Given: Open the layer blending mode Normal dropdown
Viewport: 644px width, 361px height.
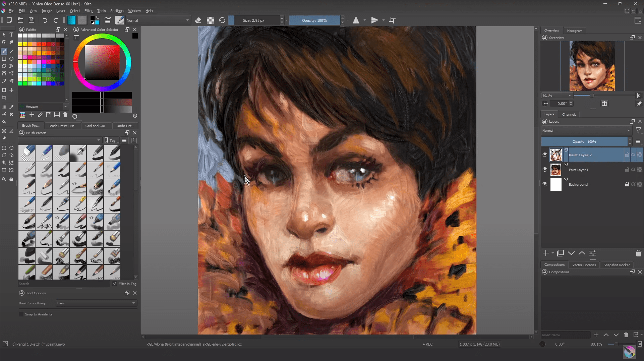Looking at the screenshot, I should (x=586, y=130).
